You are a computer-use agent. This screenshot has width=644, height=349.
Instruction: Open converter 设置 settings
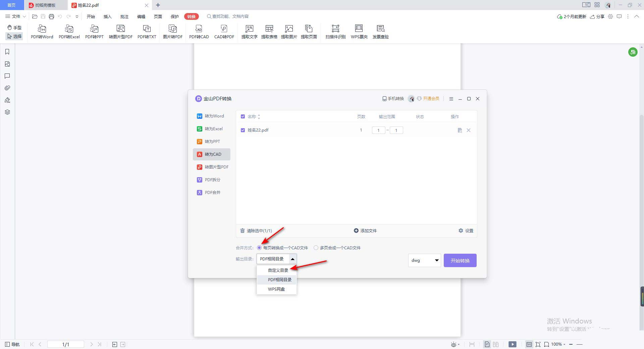pos(466,231)
